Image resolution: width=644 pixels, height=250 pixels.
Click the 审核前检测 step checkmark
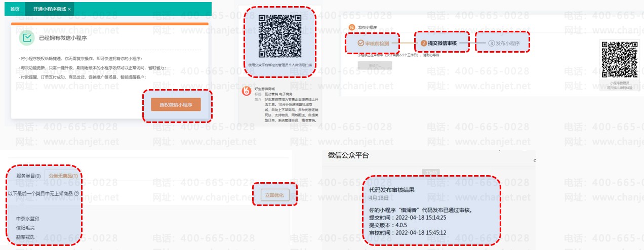(361, 44)
